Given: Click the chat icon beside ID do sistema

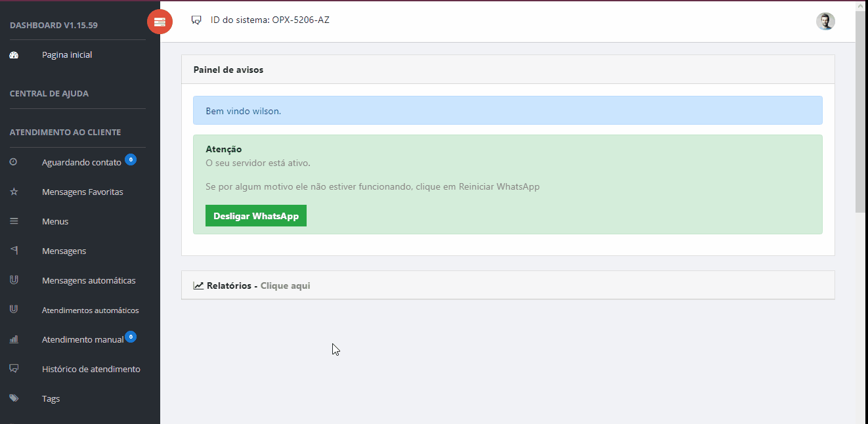Looking at the screenshot, I should (x=196, y=20).
